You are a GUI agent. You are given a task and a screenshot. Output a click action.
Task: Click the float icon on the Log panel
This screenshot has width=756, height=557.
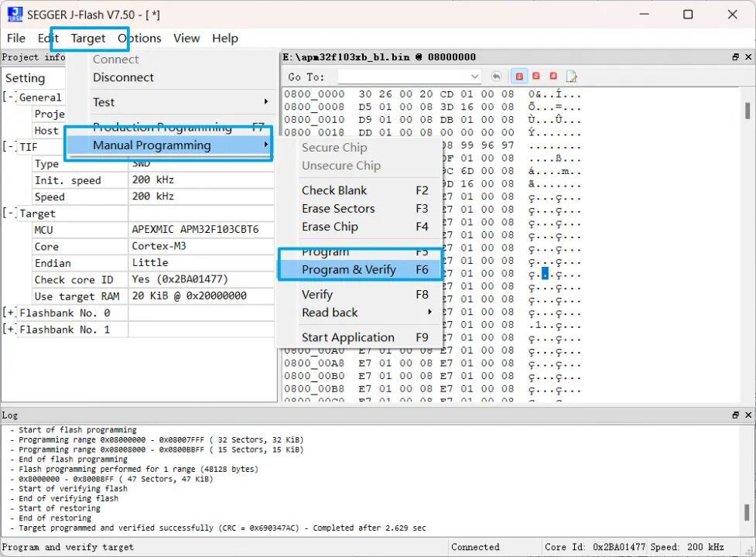coord(734,415)
